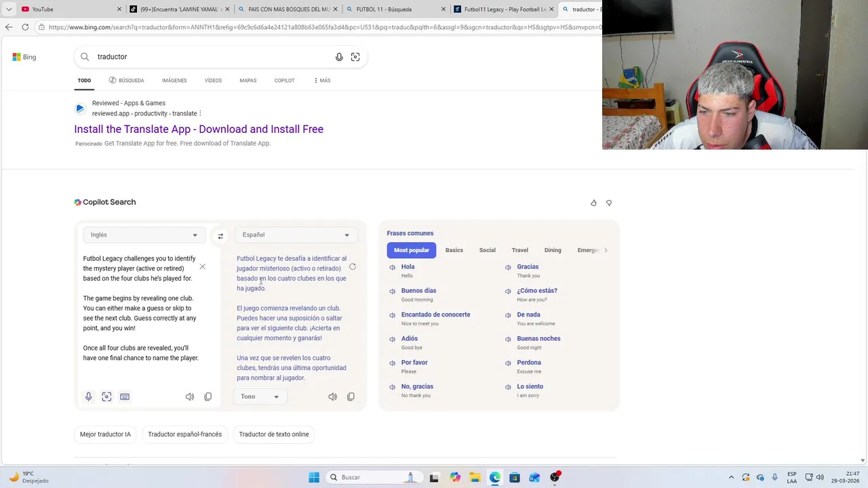Select the Basics phrases category
Viewport: 868px width, 488px height.
pyautogui.click(x=454, y=250)
